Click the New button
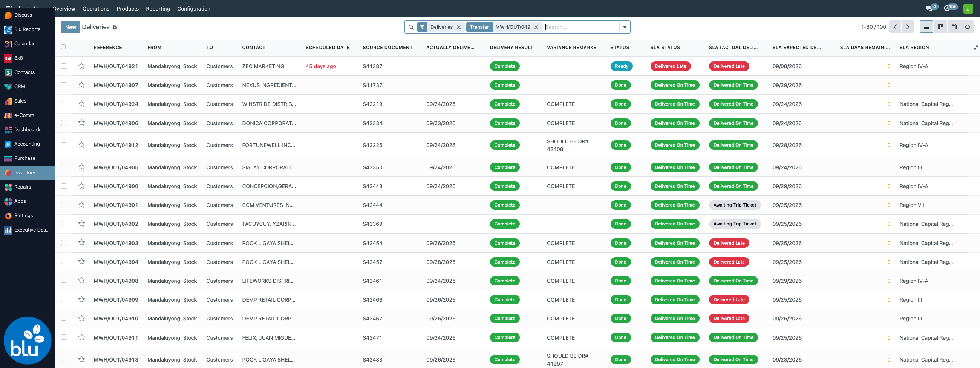The height and width of the screenshot is (368, 980). click(x=70, y=27)
